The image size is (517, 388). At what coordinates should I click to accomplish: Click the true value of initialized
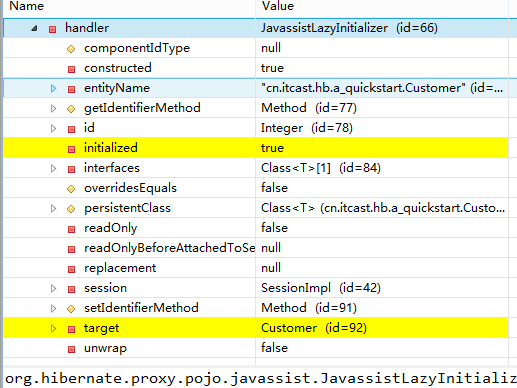click(x=272, y=148)
